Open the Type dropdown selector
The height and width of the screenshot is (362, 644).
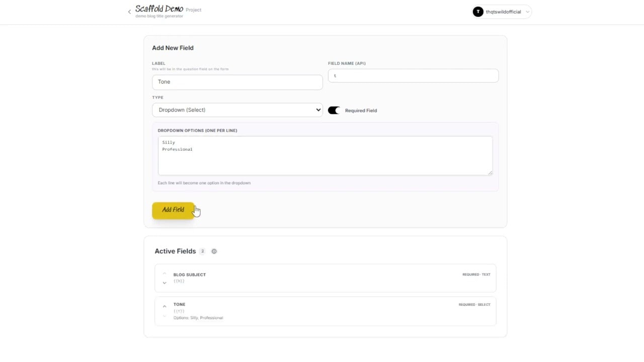[237, 110]
